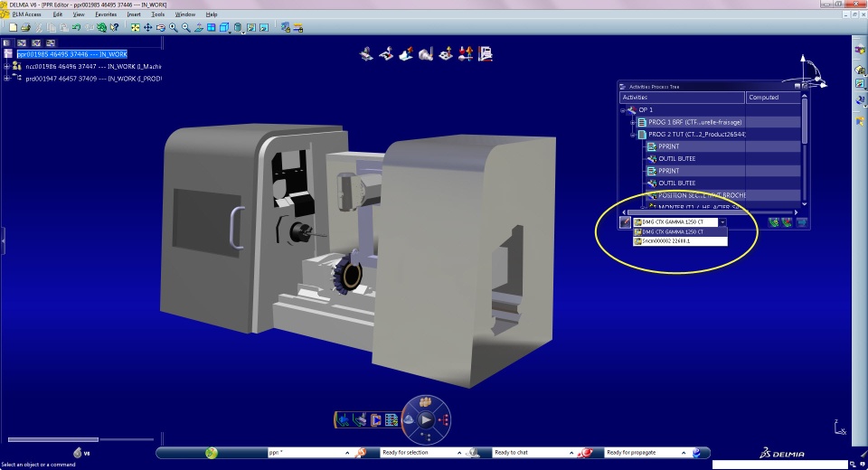Open the view cube options arrow
The width and height of the screenshot is (868, 470).
[x=230, y=32]
